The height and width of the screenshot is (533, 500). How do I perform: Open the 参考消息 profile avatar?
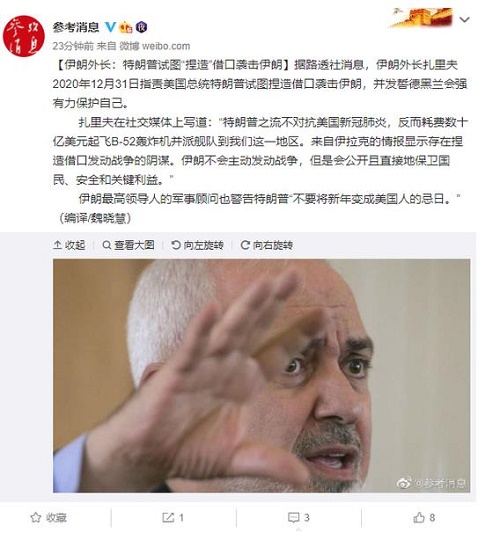tap(23, 36)
